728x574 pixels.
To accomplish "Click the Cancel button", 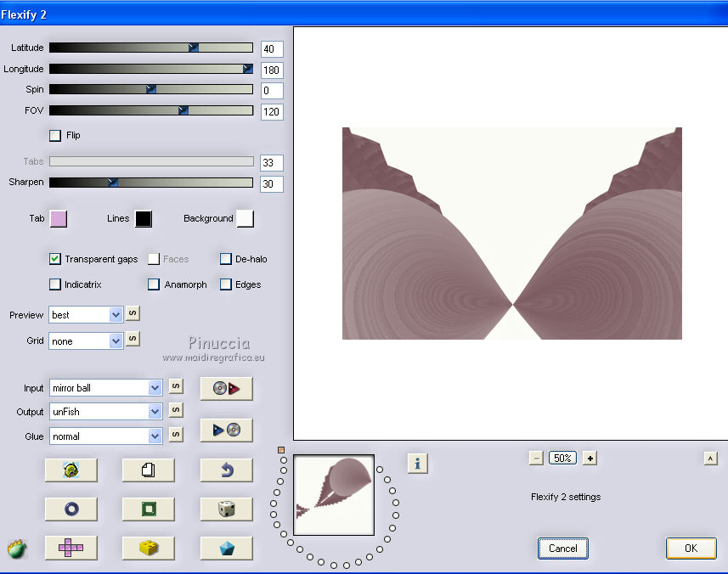I will click(562, 549).
